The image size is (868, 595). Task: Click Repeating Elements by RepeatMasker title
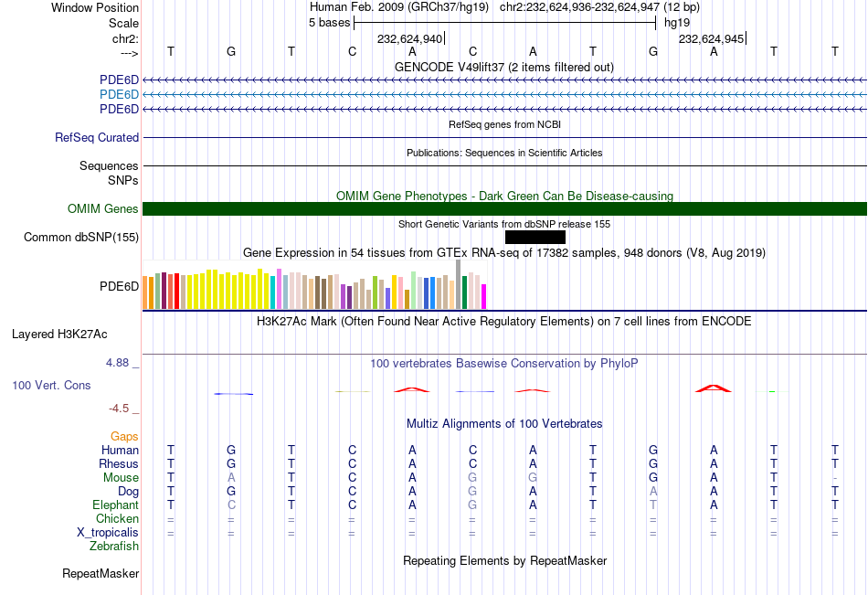click(x=505, y=560)
